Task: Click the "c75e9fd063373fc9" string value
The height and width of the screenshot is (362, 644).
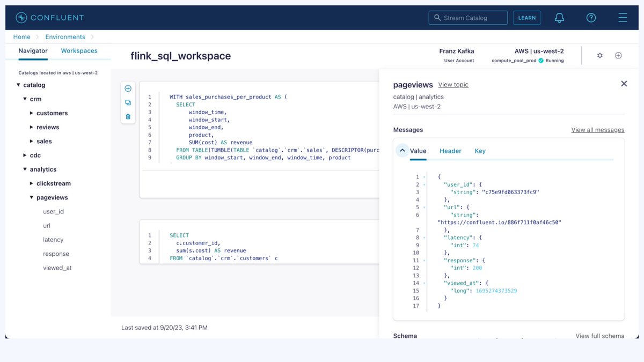Action: coord(510,192)
